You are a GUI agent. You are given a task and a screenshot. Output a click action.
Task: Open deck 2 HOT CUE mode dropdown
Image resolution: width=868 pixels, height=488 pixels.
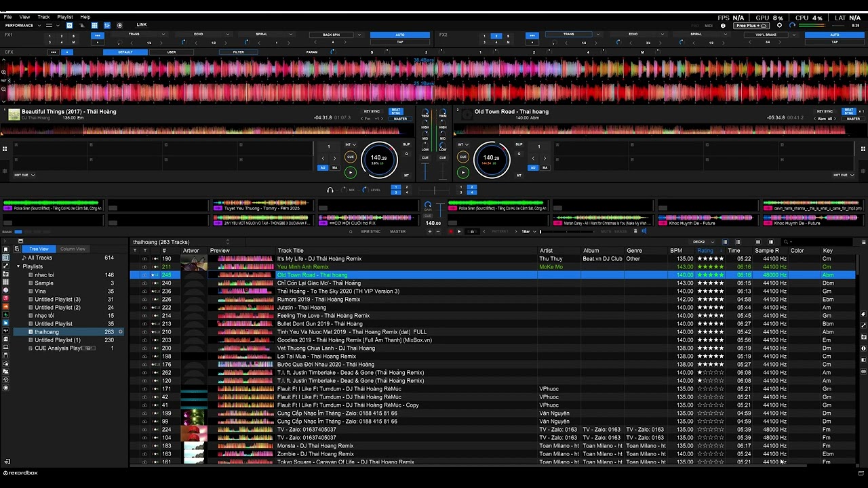coord(844,176)
